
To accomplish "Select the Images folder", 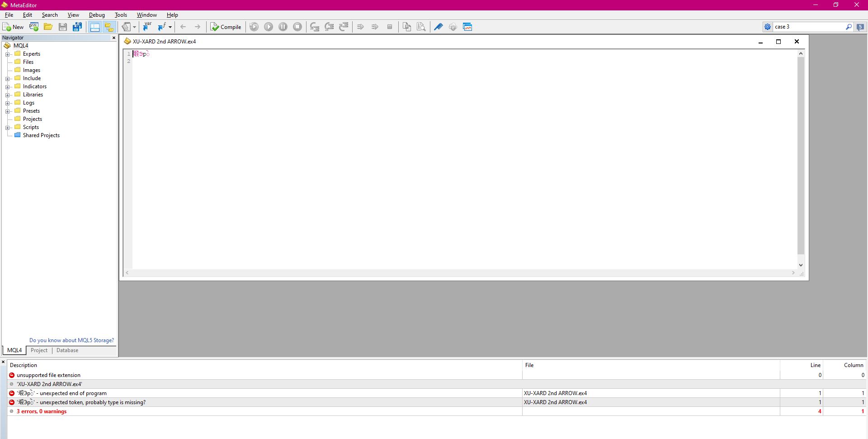I will tap(31, 70).
